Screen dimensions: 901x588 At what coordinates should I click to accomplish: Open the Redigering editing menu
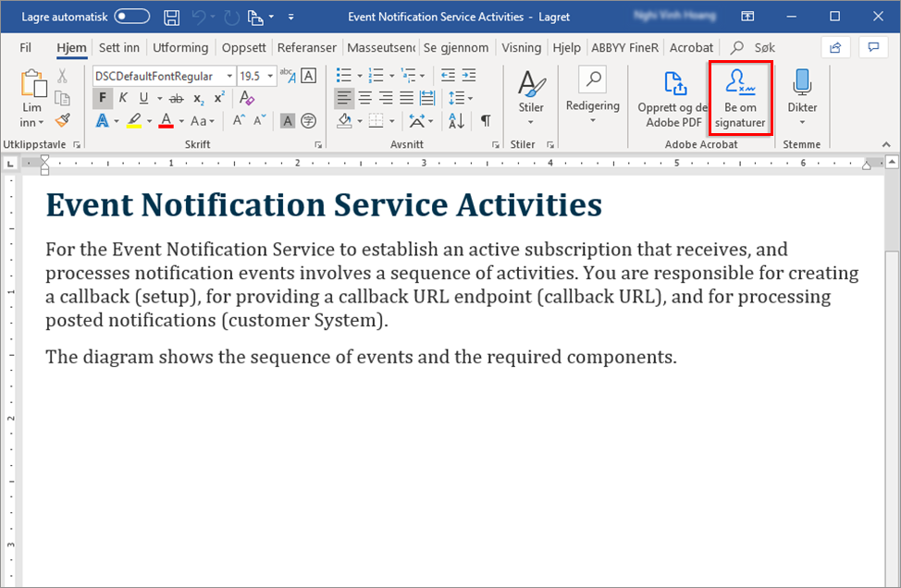(592, 96)
